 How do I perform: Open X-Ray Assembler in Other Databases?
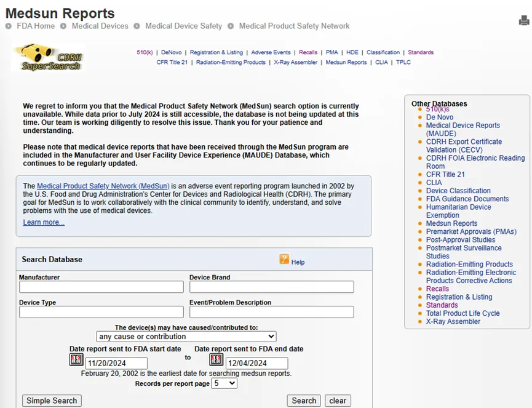[x=453, y=321]
